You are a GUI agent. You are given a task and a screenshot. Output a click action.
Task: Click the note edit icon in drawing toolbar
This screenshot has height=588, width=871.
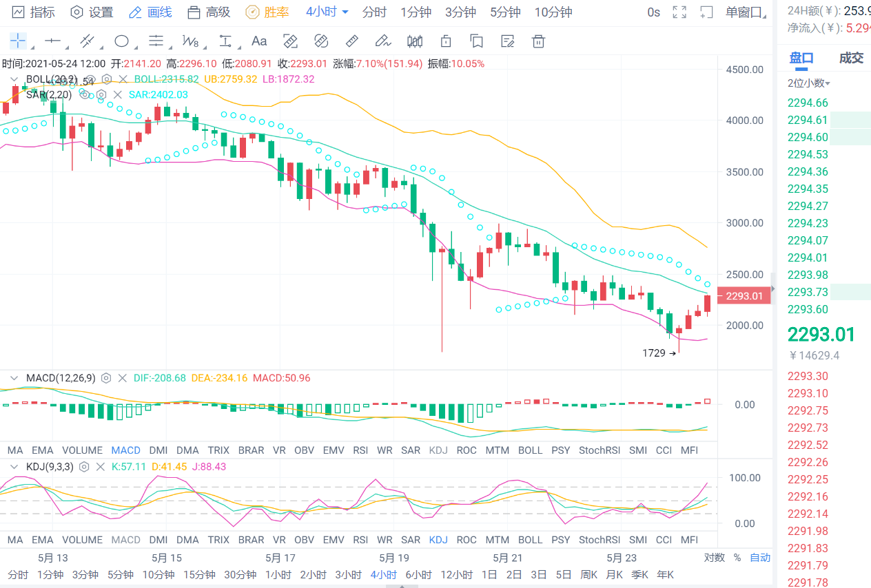tap(509, 41)
